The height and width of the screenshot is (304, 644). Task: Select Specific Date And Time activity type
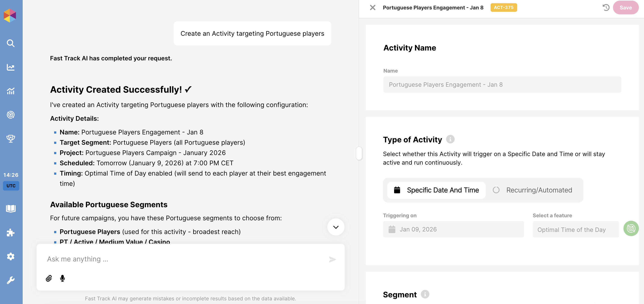click(436, 190)
